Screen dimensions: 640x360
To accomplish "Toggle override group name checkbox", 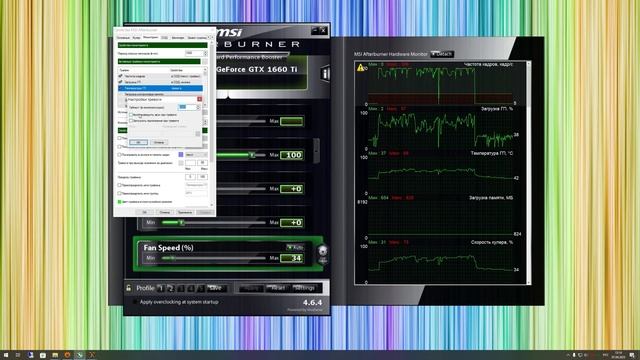I will click(120, 193).
